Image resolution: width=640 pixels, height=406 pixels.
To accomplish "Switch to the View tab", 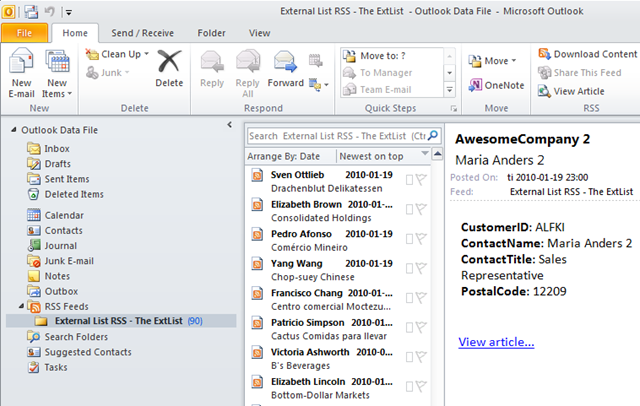I will [260, 33].
